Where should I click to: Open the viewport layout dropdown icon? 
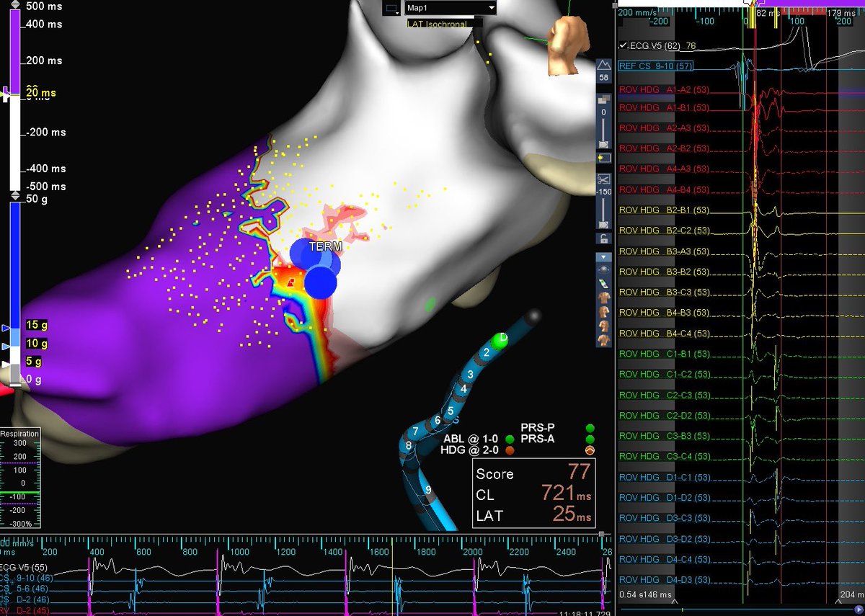pos(393,8)
